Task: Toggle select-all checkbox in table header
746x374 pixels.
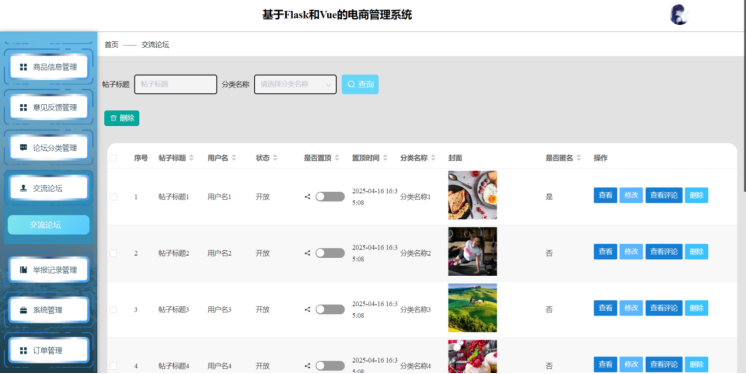Action: 113,158
